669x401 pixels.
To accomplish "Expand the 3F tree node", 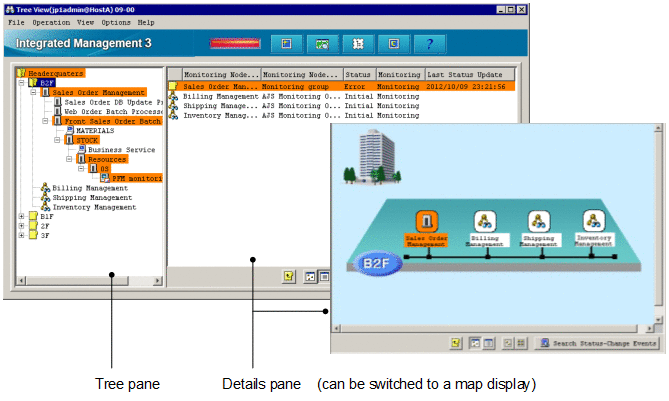I will (x=21, y=235).
